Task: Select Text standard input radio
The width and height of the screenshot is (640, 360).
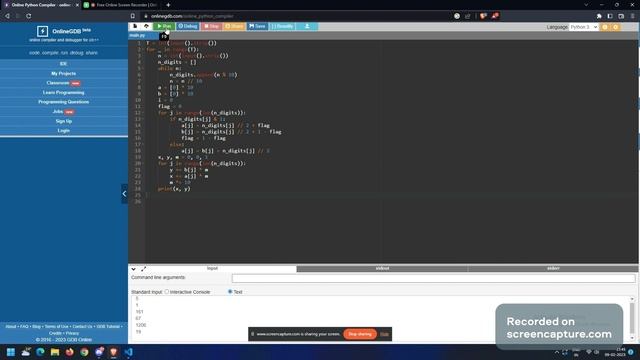Action: click(x=230, y=292)
